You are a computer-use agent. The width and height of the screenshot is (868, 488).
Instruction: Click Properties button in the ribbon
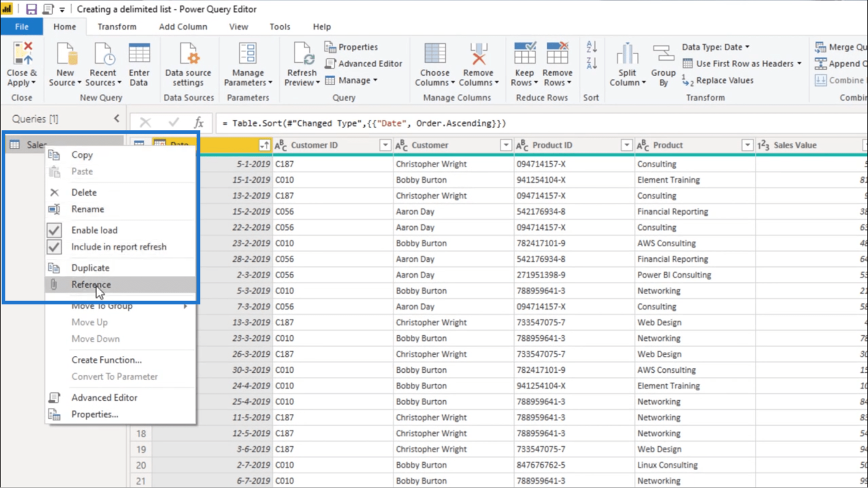[351, 47]
